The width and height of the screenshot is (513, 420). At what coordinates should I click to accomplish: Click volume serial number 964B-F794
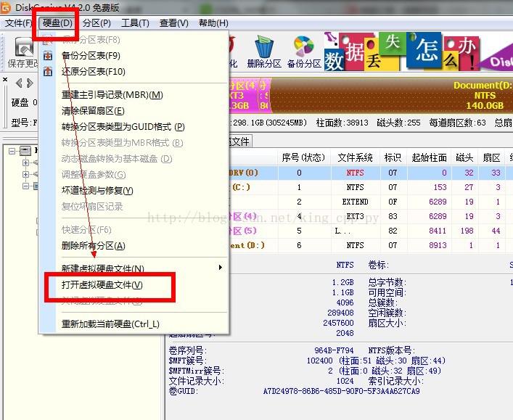pyautogui.click(x=334, y=350)
